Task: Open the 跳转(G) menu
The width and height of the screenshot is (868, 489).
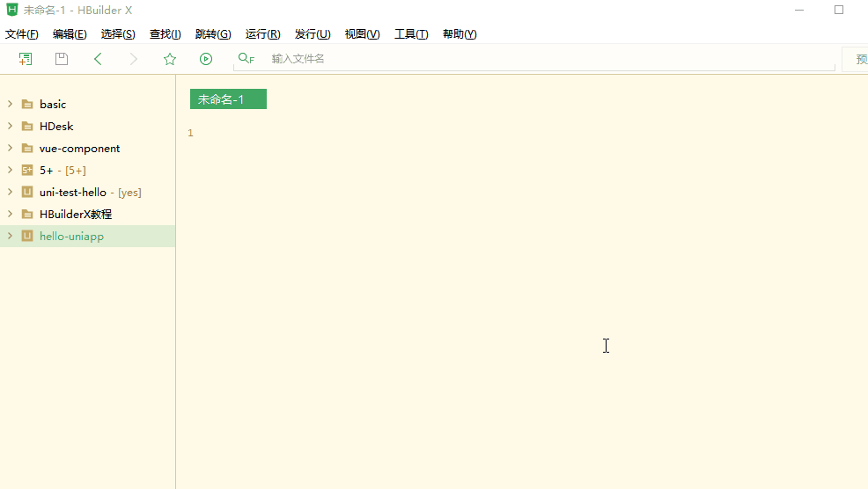Action: pos(213,34)
